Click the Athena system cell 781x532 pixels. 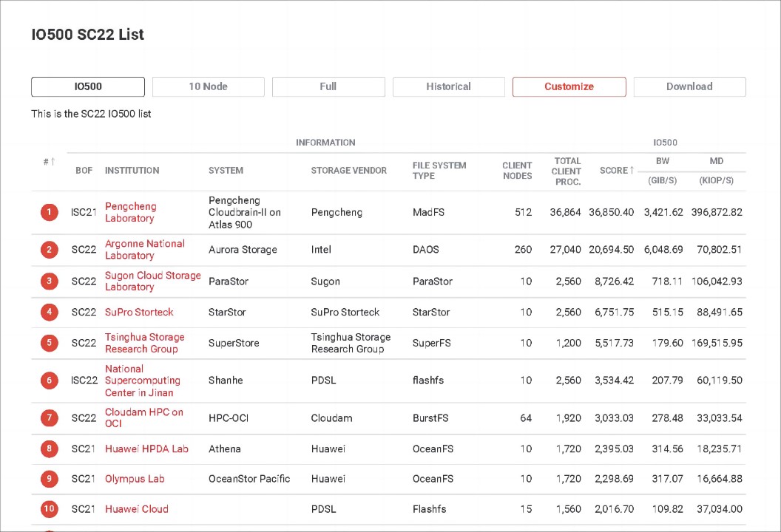click(x=225, y=449)
